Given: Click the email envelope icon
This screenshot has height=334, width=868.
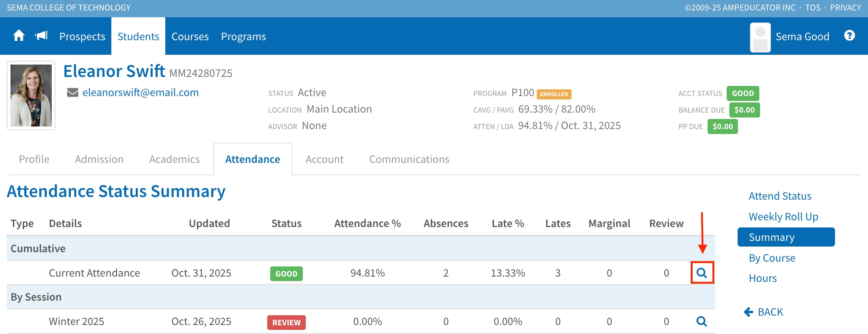Looking at the screenshot, I should [73, 92].
